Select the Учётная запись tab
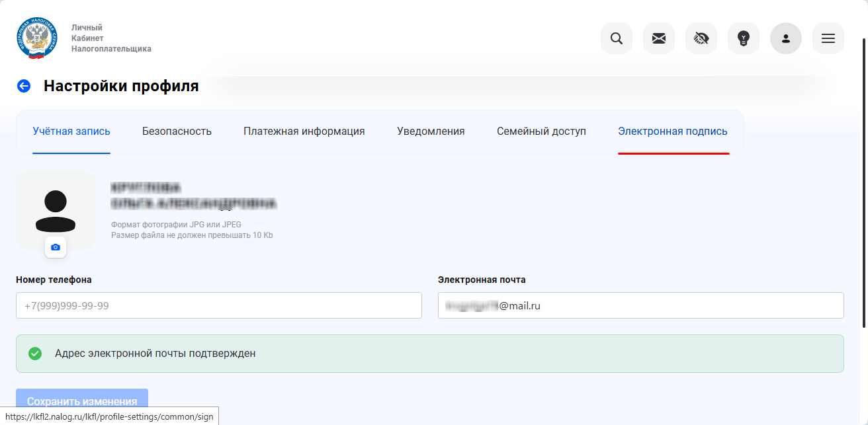 [x=71, y=132]
